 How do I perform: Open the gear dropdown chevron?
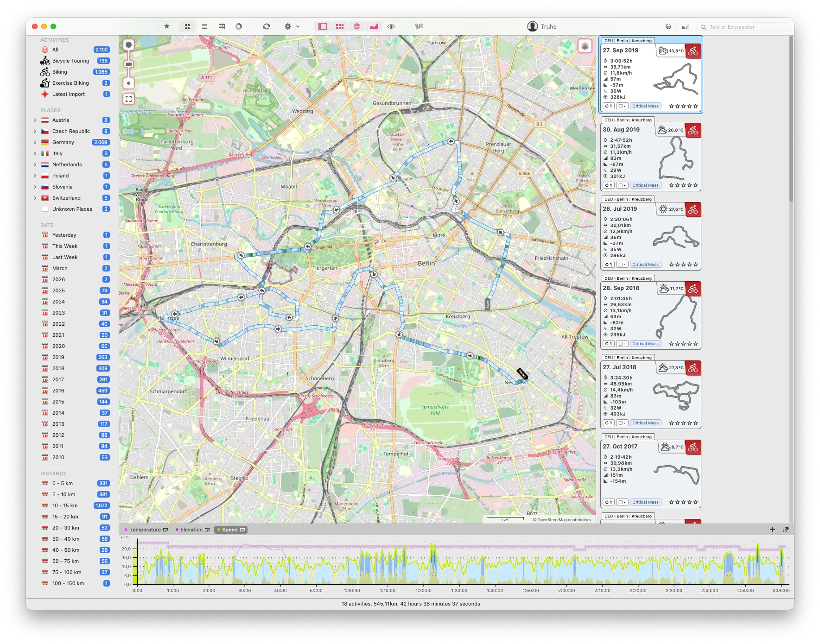tap(298, 26)
